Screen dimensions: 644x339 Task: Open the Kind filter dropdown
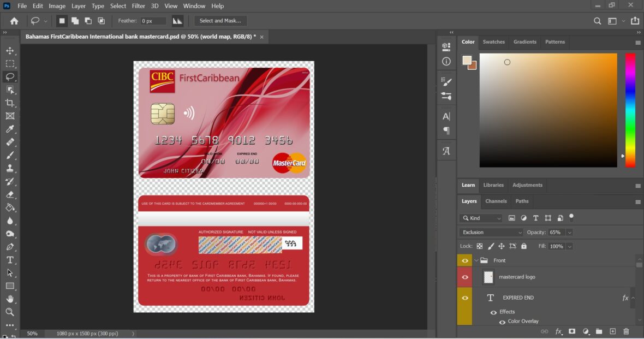pos(480,218)
